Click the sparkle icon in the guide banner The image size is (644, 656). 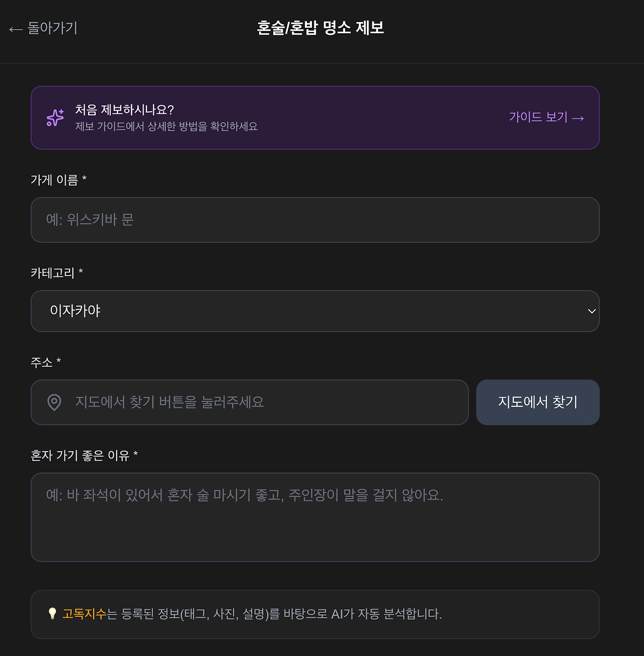pos(55,117)
